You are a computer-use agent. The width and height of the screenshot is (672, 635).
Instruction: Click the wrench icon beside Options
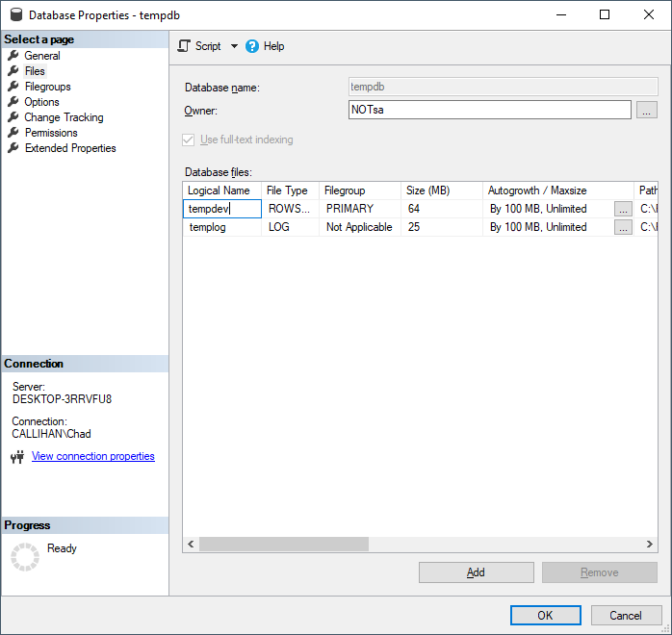point(13,102)
